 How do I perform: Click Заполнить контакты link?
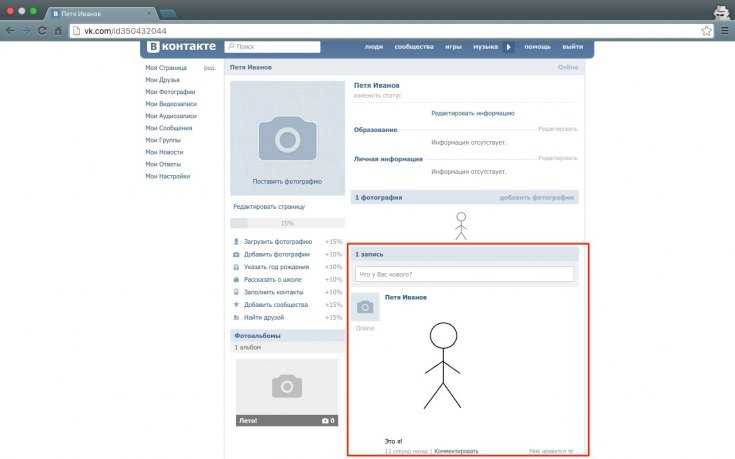pos(274,292)
